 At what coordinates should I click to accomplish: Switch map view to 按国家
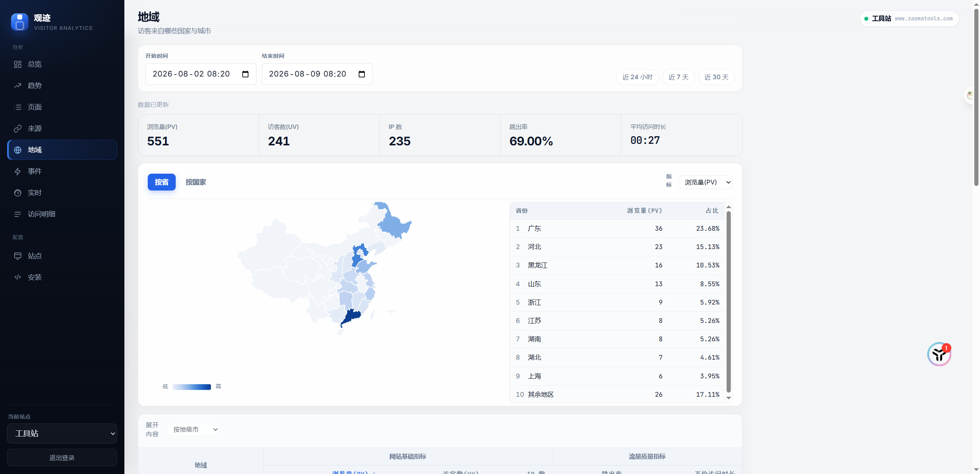196,182
